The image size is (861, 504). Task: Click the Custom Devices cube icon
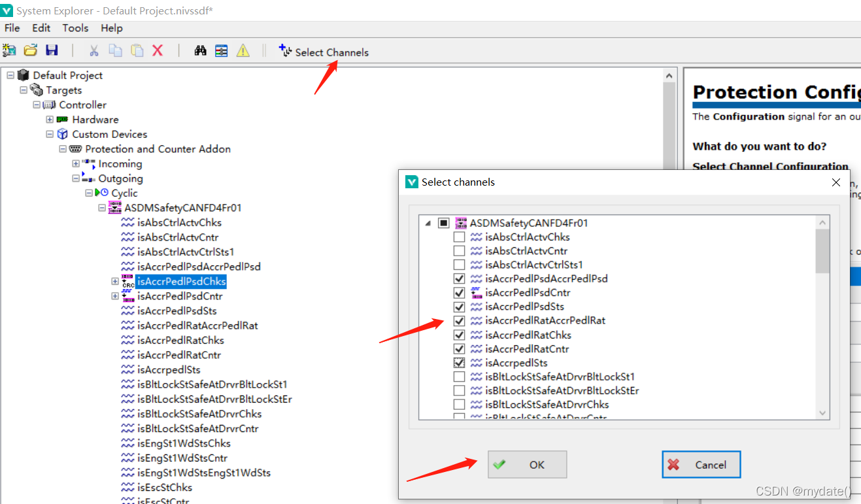pyautogui.click(x=63, y=134)
